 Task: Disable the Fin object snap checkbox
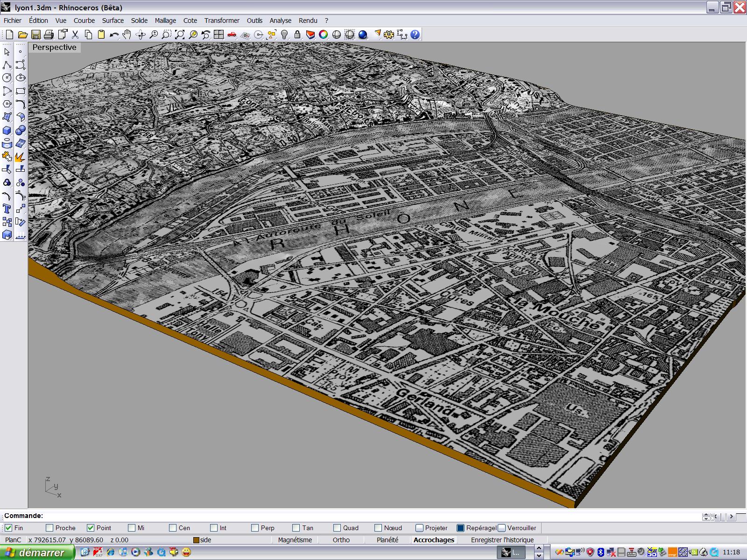[x=8, y=528]
